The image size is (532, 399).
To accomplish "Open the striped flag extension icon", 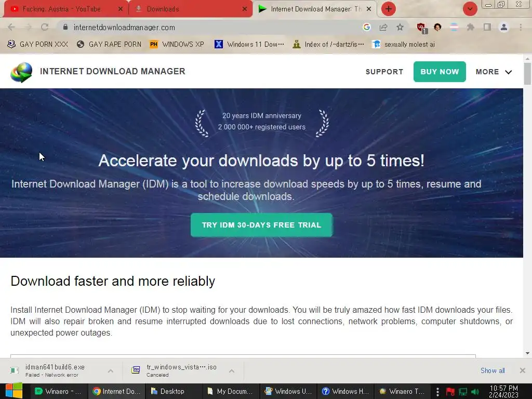I will (454, 27).
